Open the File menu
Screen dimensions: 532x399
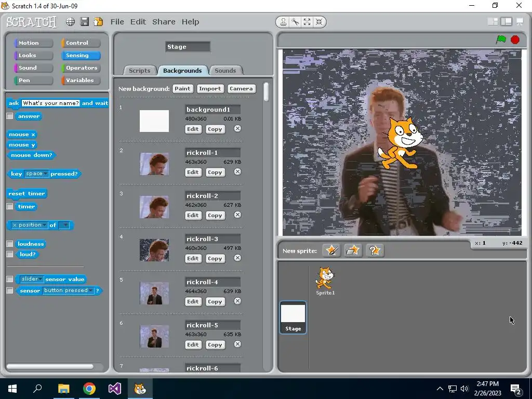tap(117, 22)
